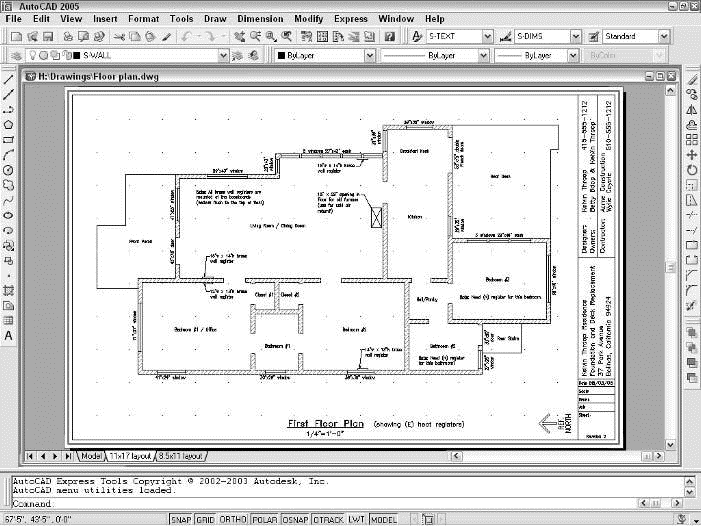Click the Save icon in standard toolbar

[48, 37]
